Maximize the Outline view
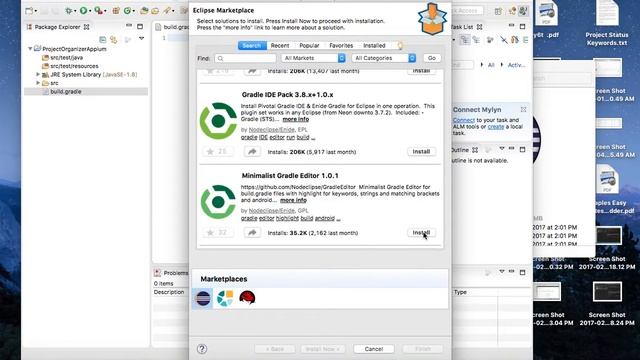640x360 pixels. [x=522, y=149]
